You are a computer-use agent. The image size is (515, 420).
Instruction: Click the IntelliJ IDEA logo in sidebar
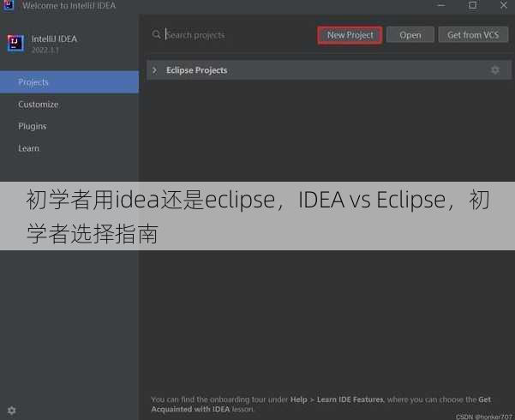(15, 43)
